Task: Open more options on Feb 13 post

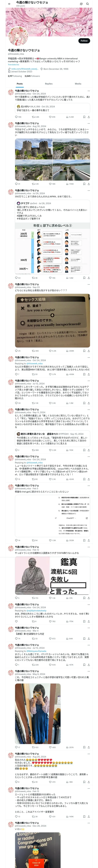Action: click(x=89, y=788)
